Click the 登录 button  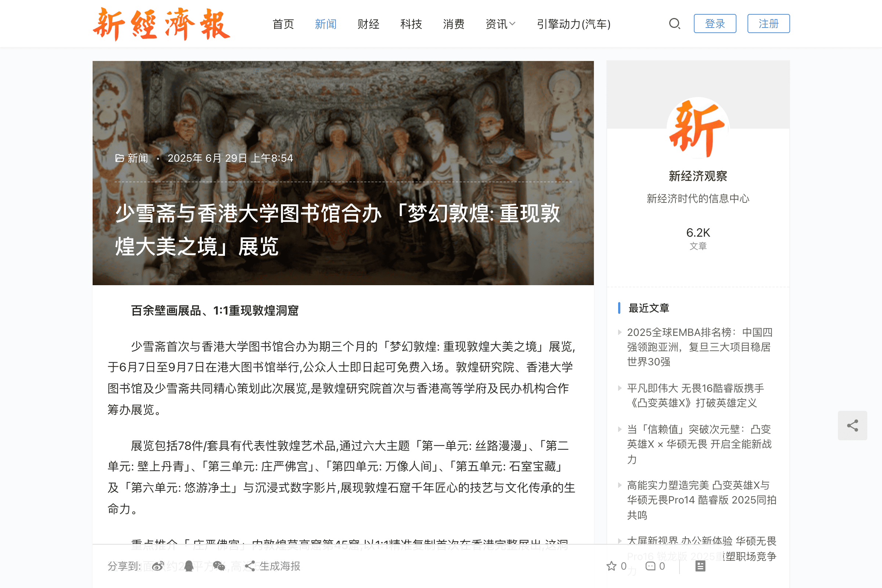pyautogui.click(x=715, y=24)
